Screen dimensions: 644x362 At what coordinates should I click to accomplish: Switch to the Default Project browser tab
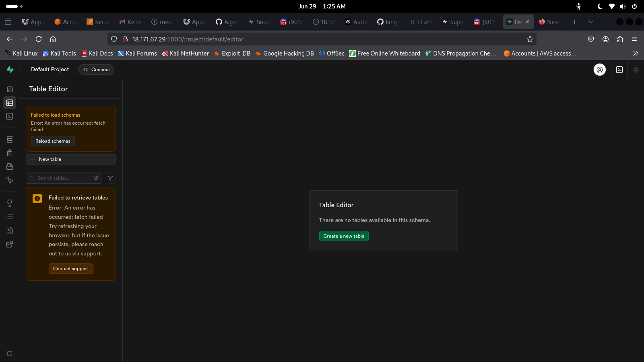(x=516, y=22)
